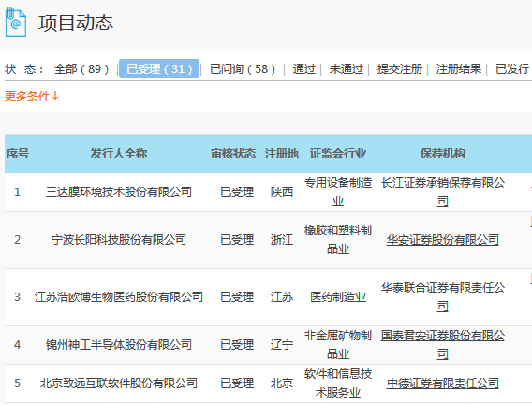Click industry 橡胶和塑料制品业
532x405 pixels.
pos(338,240)
